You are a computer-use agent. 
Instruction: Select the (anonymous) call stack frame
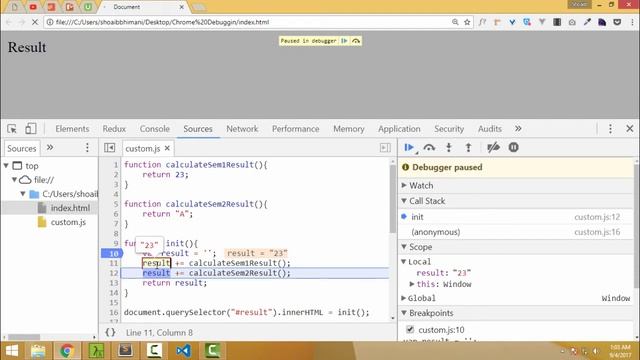coord(516,232)
